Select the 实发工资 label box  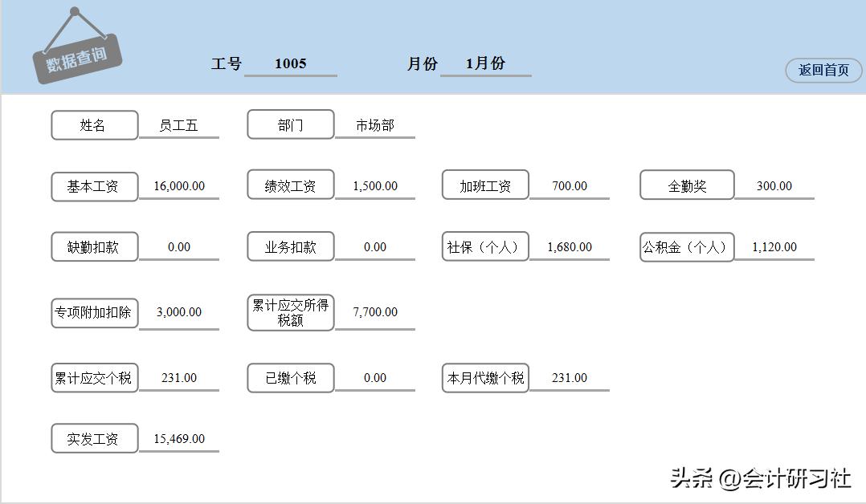pos(94,438)
